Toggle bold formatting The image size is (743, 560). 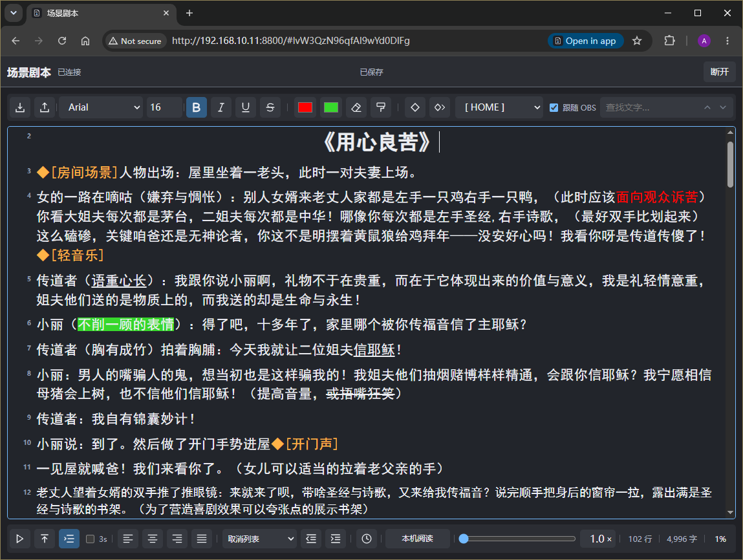click(196, 107)
